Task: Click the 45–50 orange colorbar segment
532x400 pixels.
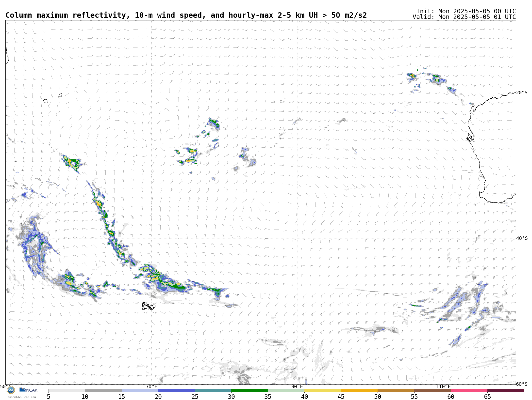Action: (x=359, y=391)
